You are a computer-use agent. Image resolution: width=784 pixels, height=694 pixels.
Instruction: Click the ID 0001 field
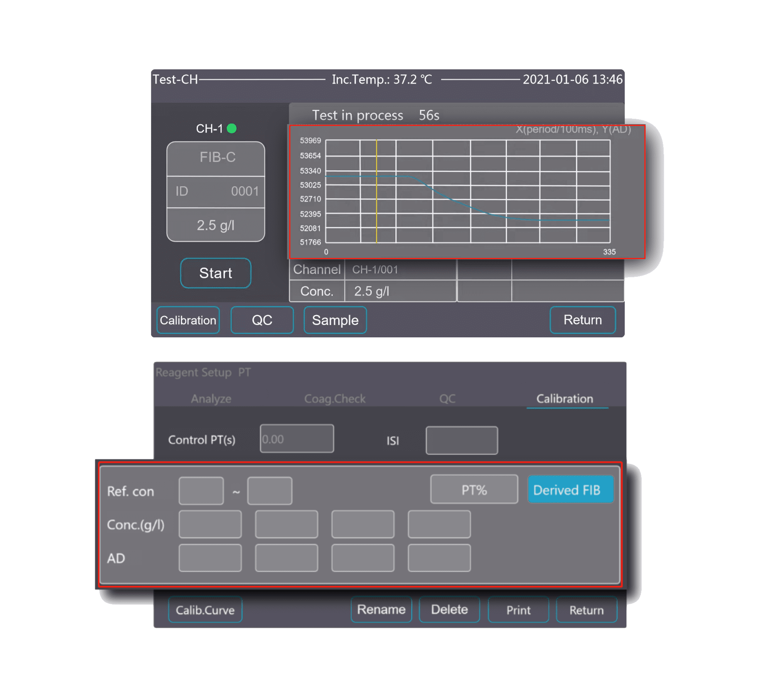(x=216, y=192)
